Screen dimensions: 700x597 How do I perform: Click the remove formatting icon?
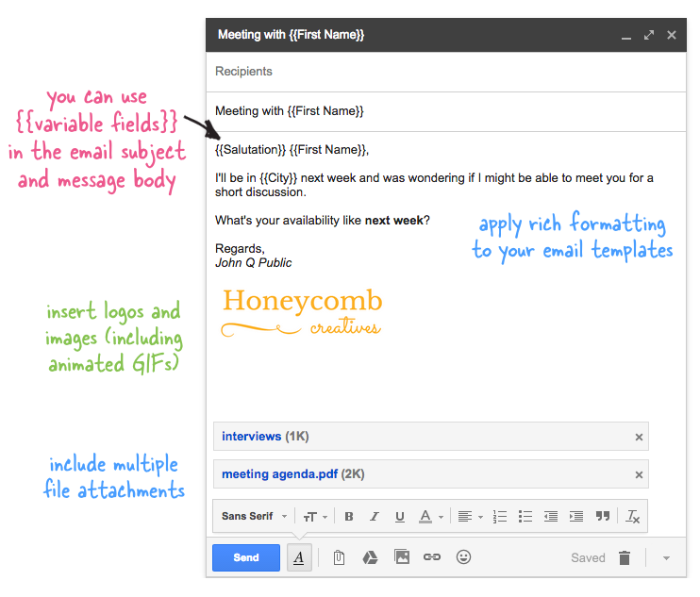pyautogui.click(x=633, y=517)
